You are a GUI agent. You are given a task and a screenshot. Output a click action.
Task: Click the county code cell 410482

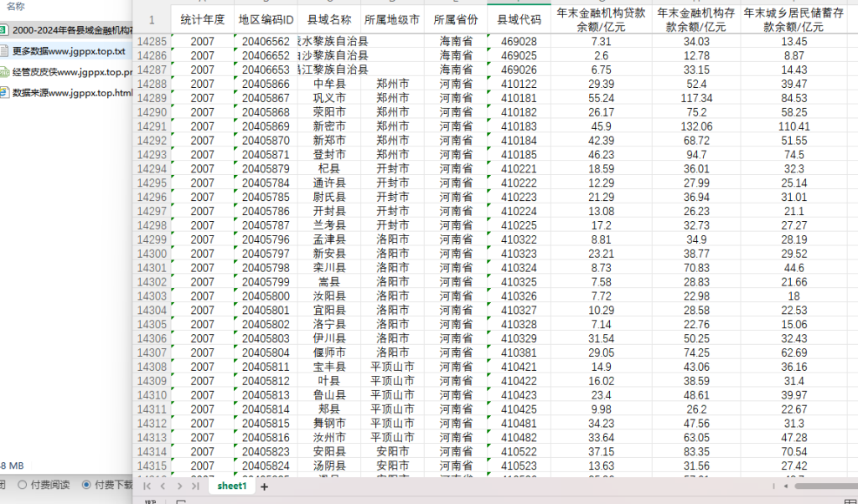519,437
